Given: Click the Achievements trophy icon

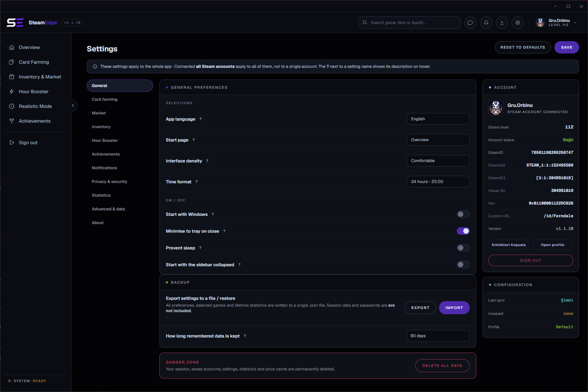Looking at the screenshot, I should click(12, 121).
